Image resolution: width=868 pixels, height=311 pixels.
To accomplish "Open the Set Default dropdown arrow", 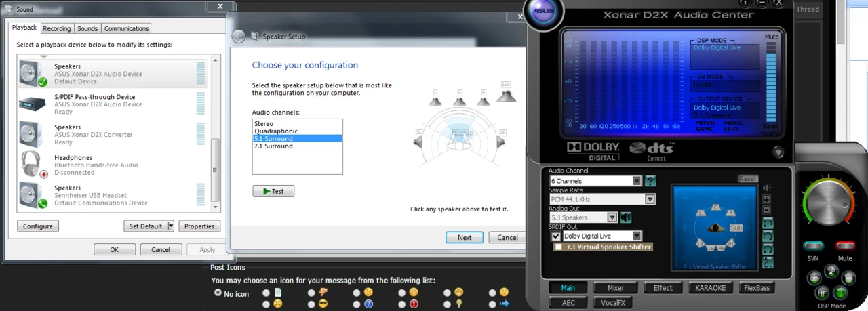I will [x=171, y=226].
